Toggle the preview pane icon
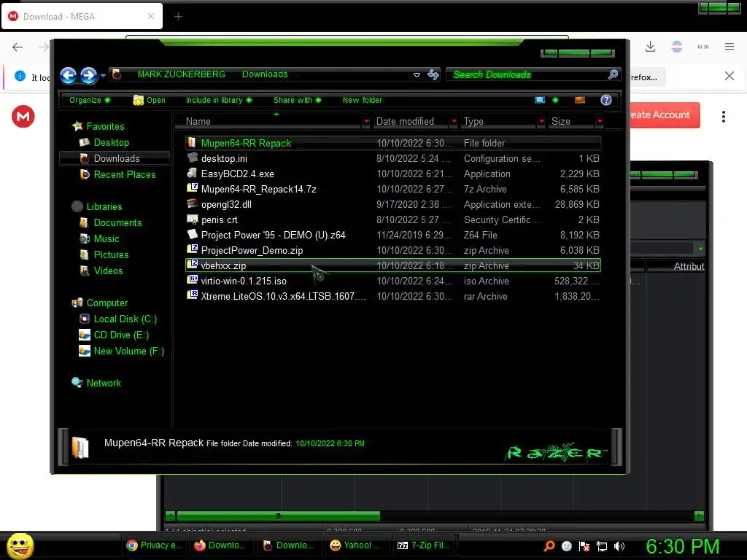Image resolution: width=747 pixels, height=560 pixels. [x=580, y=100]
